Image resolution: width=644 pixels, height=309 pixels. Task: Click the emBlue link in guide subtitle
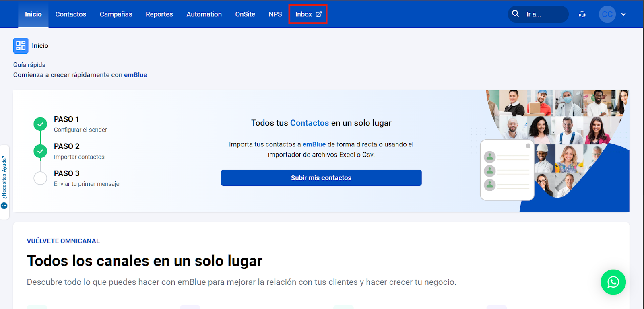pos(136,75)
